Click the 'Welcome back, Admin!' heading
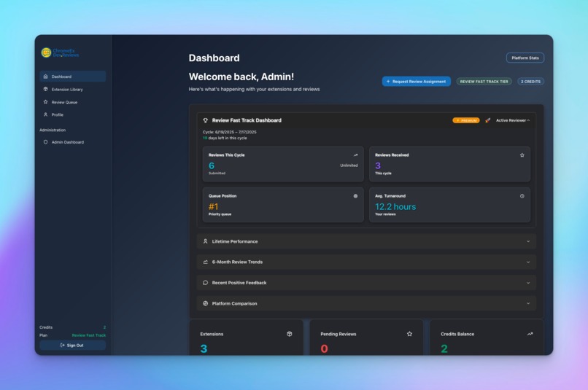 241,77
